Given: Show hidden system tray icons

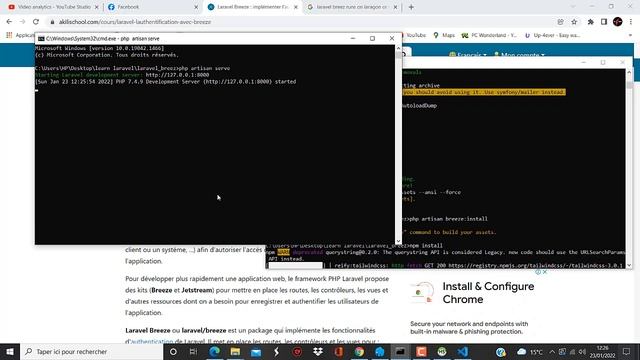Looking at the screenshot, I should tap(552, 351).
